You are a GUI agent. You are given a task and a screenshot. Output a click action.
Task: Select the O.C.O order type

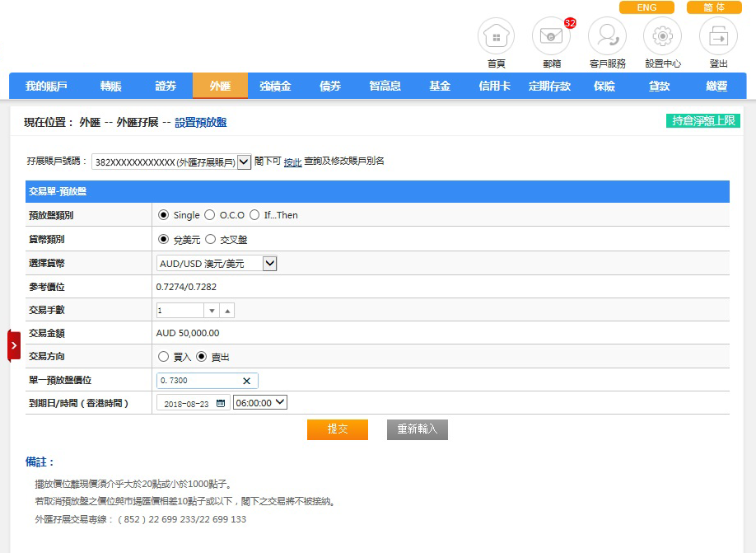click(210, 215)
